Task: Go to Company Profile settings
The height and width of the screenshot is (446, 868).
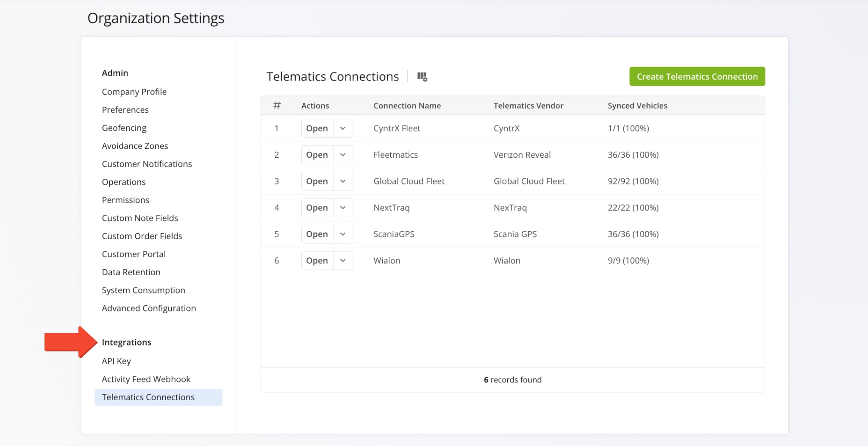Action: [134, 92]
